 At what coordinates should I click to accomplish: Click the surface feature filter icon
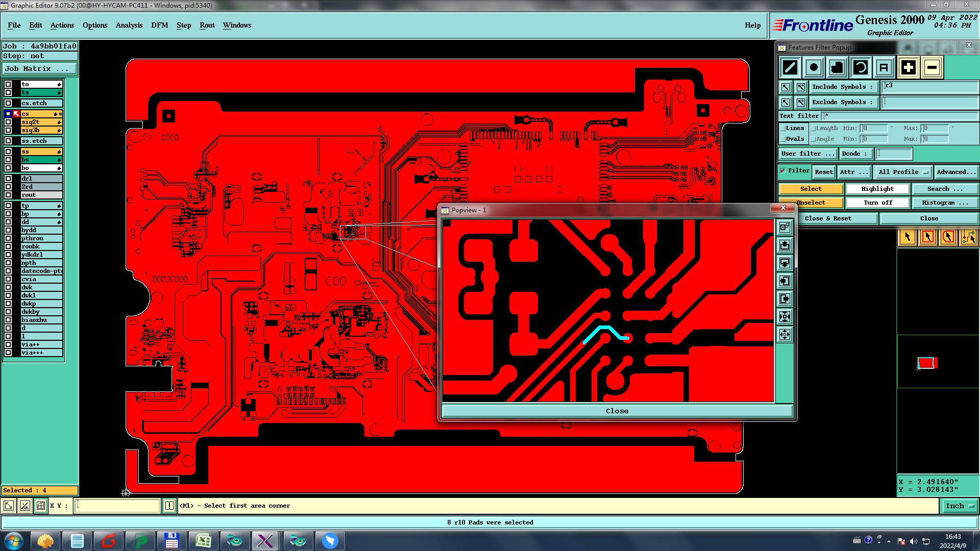point(837,67)
